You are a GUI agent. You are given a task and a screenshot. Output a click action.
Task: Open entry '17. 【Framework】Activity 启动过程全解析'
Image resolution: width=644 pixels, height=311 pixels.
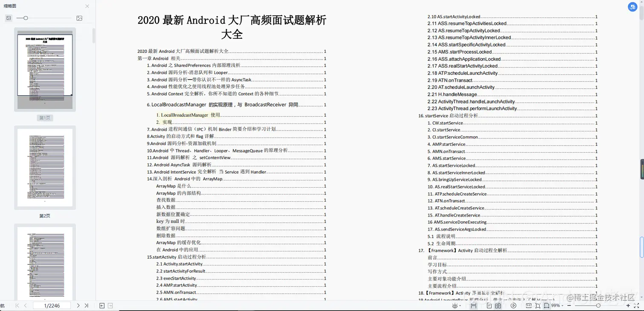pos(463,251)
